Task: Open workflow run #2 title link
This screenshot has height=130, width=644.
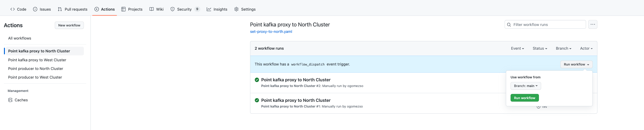Action: click(x=296, y=80)
